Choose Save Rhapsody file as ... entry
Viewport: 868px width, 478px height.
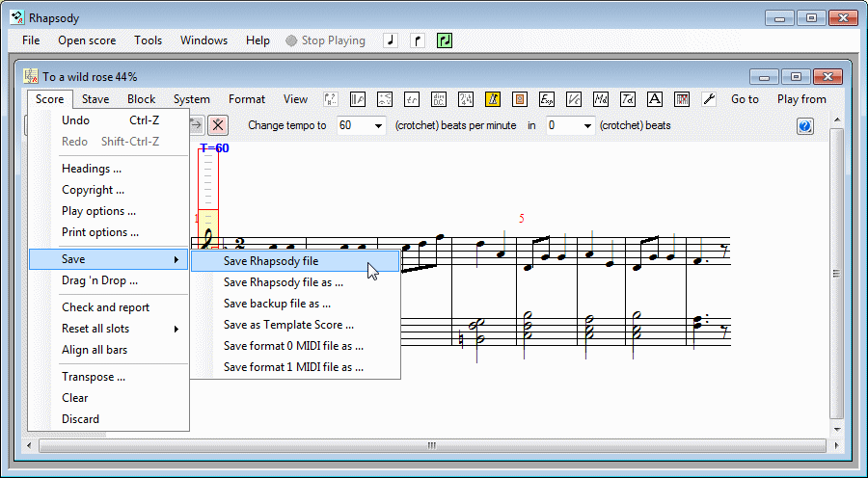[283, 282]
